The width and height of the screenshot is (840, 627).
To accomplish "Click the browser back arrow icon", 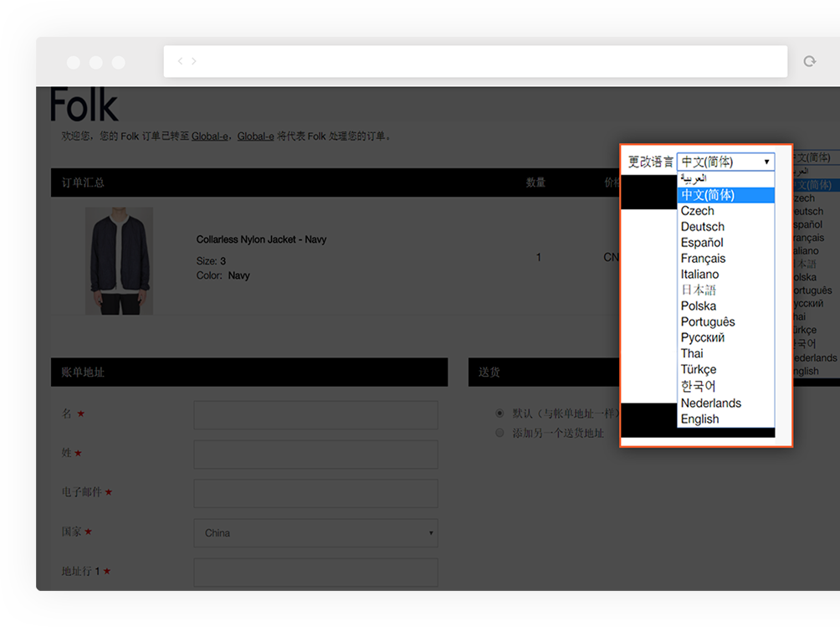I will coord(180,61).
